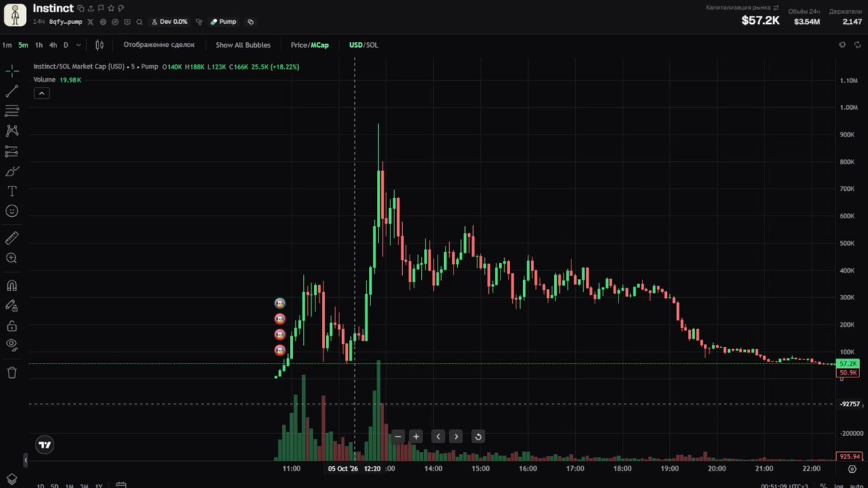Open the token's X profile link
Image resolution: width=868 pixels, height=488 pixels.
[90, 22]
